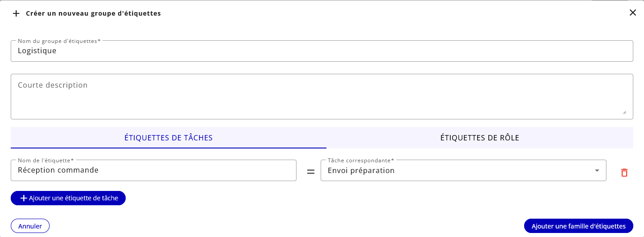Switch to Étiquettes de rôle tab
The height and width of the screenshot is (237, 644).
(x=480, y=138)
